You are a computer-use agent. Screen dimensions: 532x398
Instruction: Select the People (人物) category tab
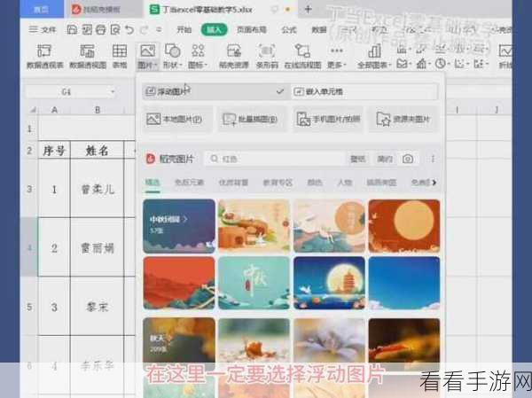point(344,183)
